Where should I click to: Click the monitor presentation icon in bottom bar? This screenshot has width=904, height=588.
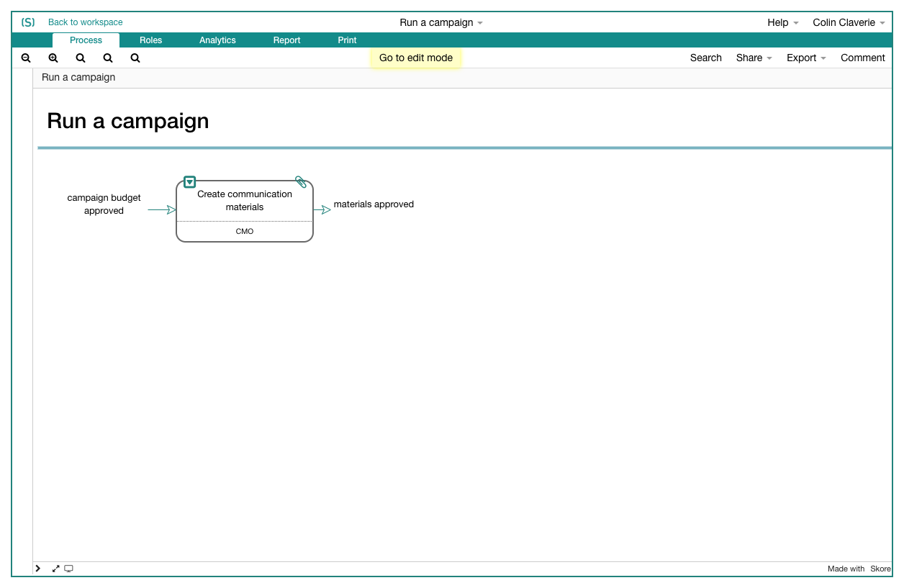coord(69,569)
